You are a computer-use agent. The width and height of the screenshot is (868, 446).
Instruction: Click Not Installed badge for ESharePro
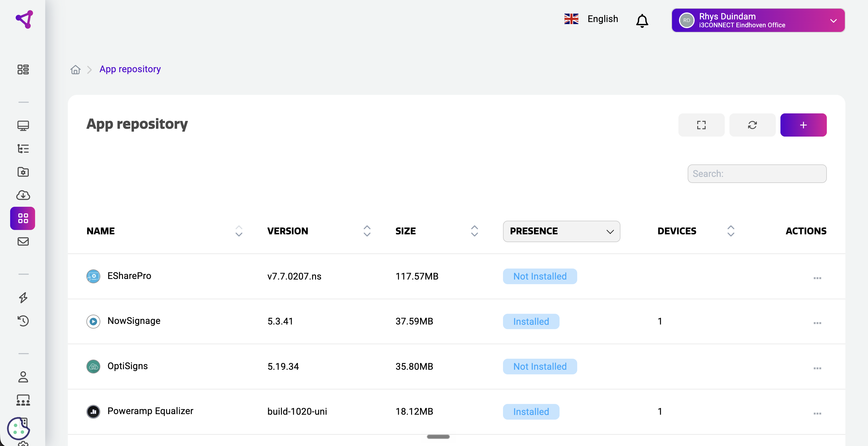click(540, 276)
